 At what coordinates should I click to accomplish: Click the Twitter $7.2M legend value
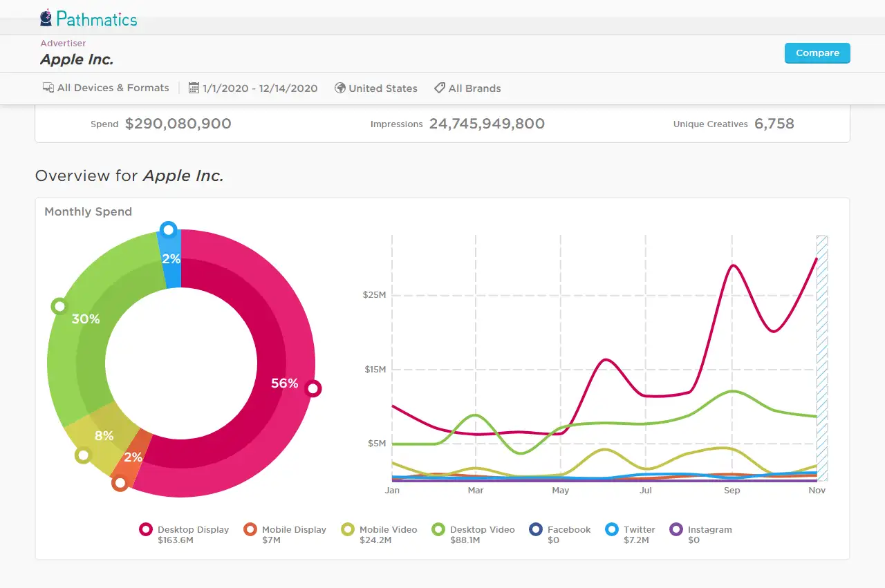click(636, 540)
